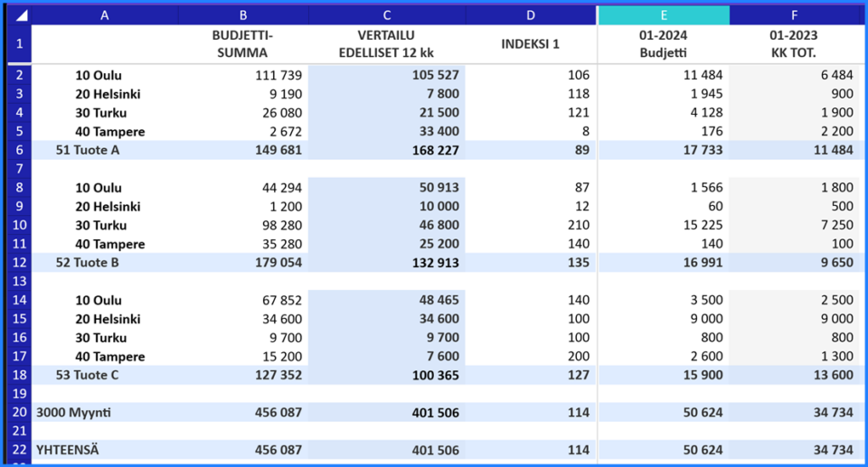Select cell with value 2 600
The width and height of the screenshot is (868, 467).
click(x=663, y=356)
